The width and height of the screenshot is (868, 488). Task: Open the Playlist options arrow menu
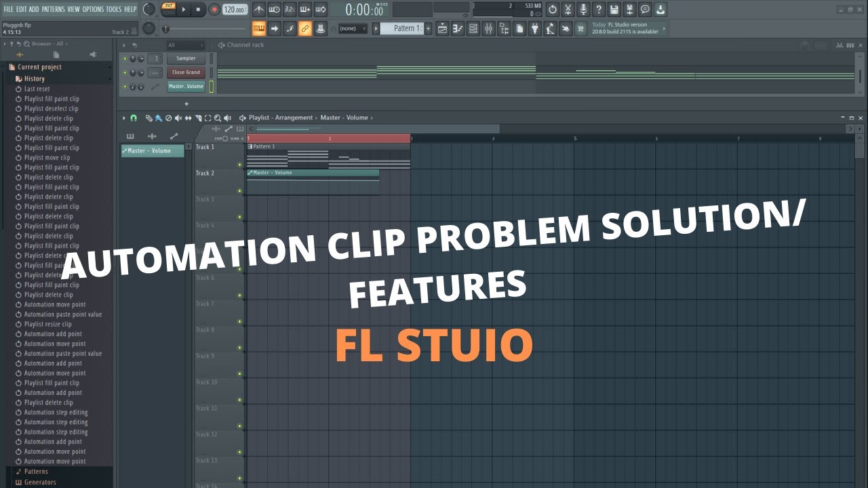pyautogui.click(x=124, y=118)
